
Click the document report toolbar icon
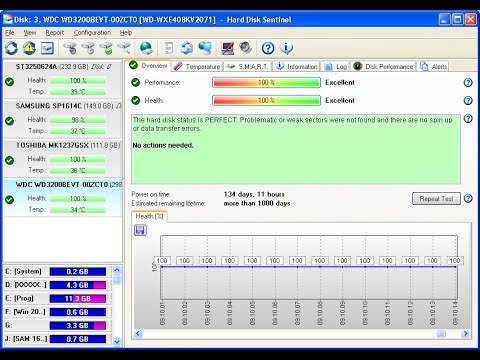[169, 48]
